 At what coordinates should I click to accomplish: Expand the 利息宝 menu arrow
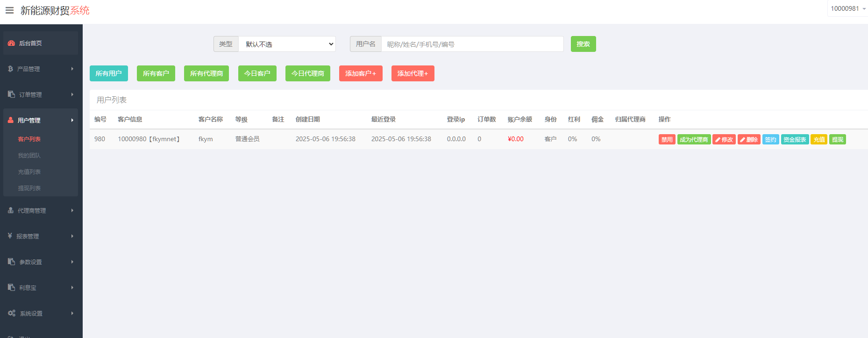tap(72, 288)
